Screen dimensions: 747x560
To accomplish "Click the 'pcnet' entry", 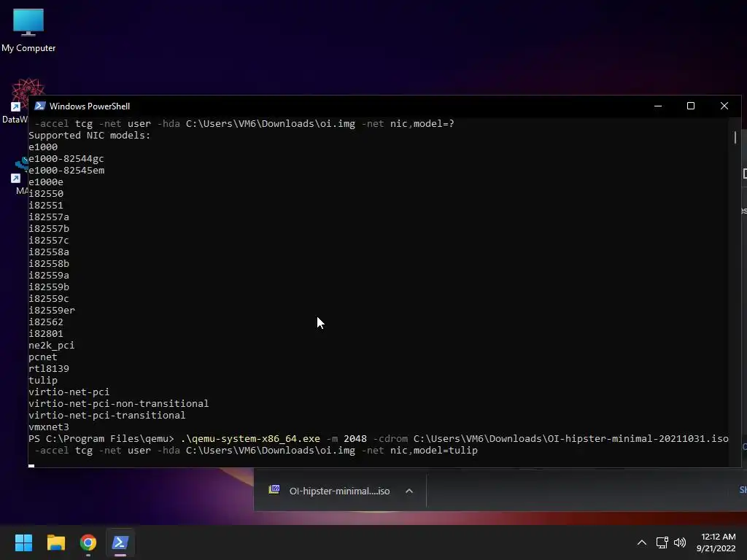I will (43, 357).
